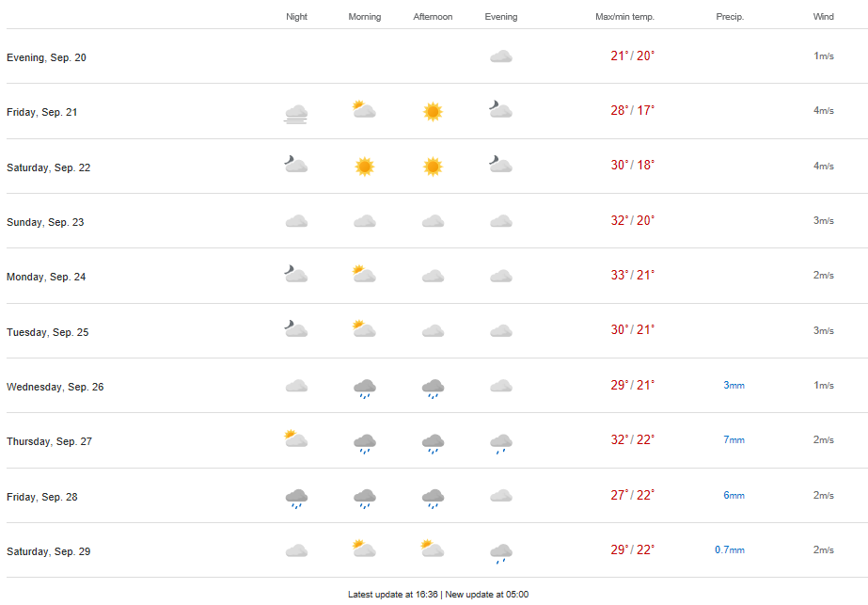The width and height of the screenshot is (868, 605).
Task: Click the sunny icon for Friday Sep. 21 afternoon
Action: [433, 112]
